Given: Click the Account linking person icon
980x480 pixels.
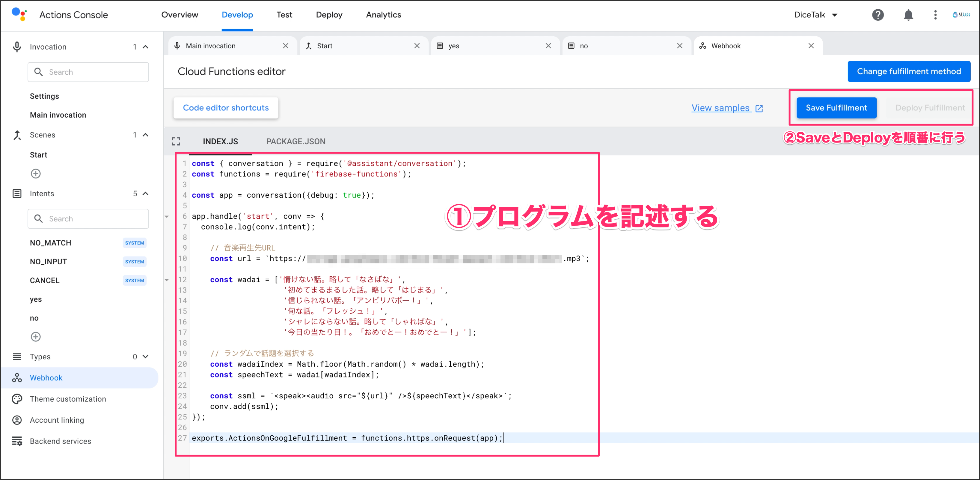Looking at the screenshot, I should pyautogui.click(x=17, y=420).
